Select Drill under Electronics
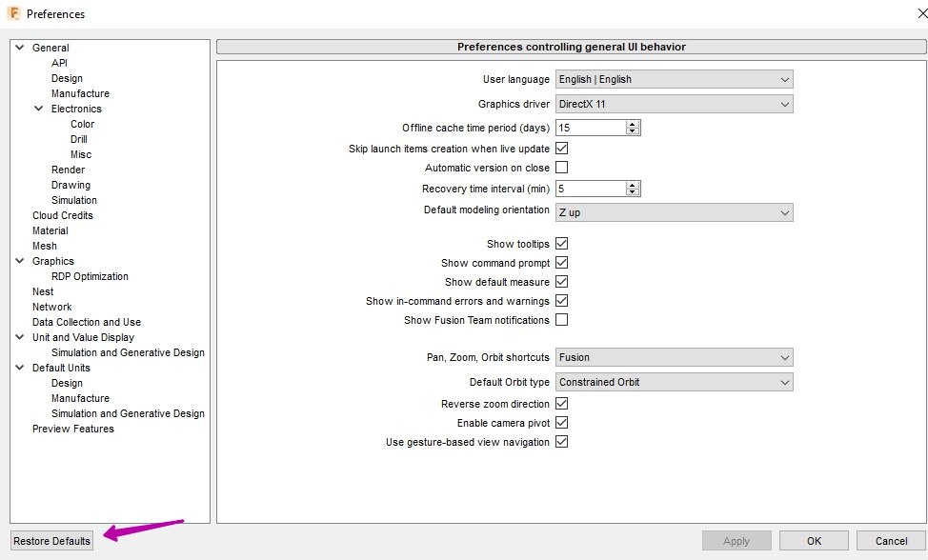 79,139
